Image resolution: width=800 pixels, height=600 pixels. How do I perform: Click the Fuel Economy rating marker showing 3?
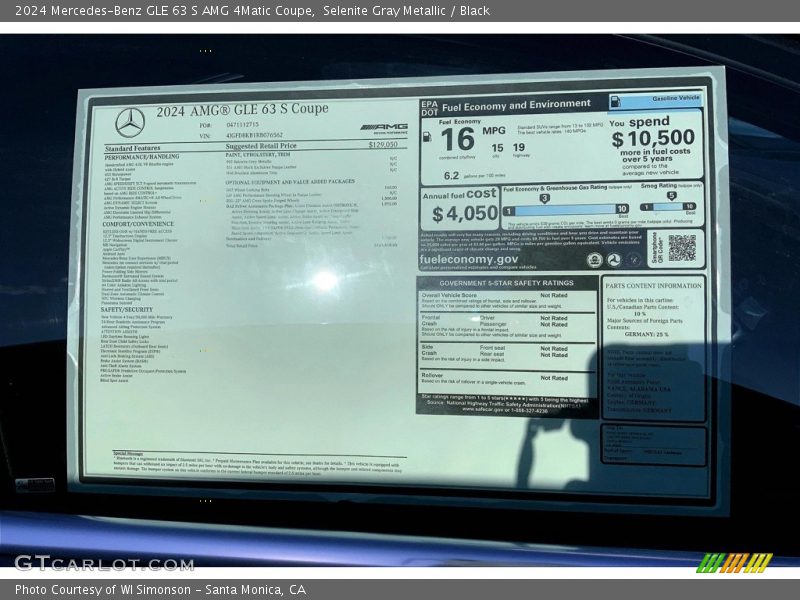[545, 197]
